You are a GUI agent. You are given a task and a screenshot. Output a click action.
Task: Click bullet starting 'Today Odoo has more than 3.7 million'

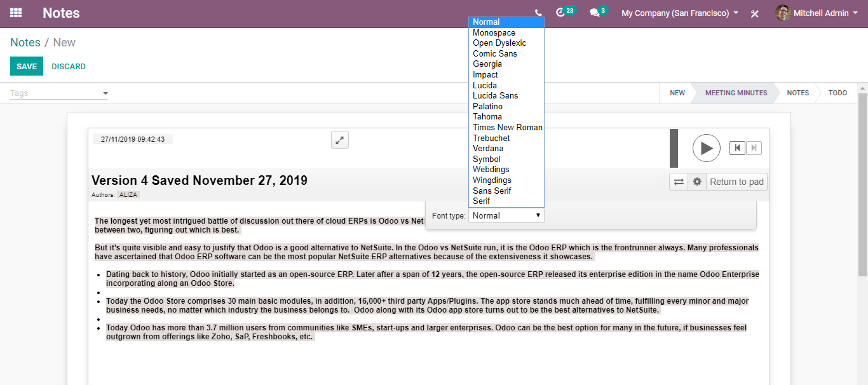pos(426,332)
